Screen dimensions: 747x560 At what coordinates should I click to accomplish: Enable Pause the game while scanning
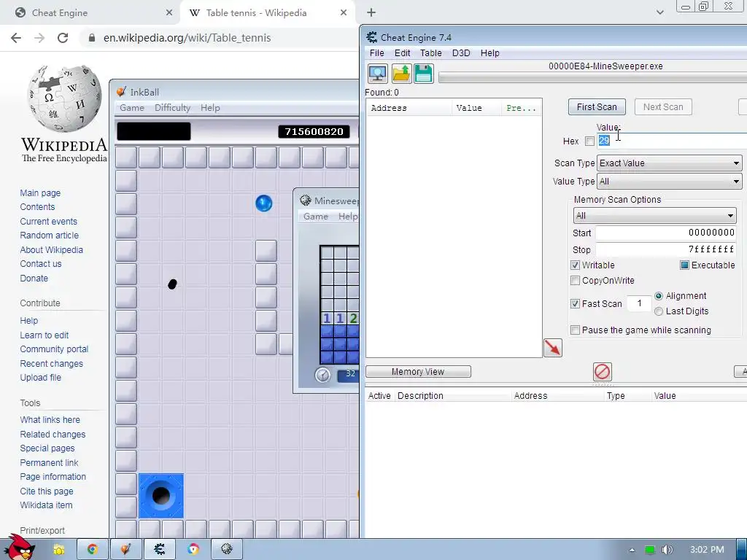click(575, 330)
